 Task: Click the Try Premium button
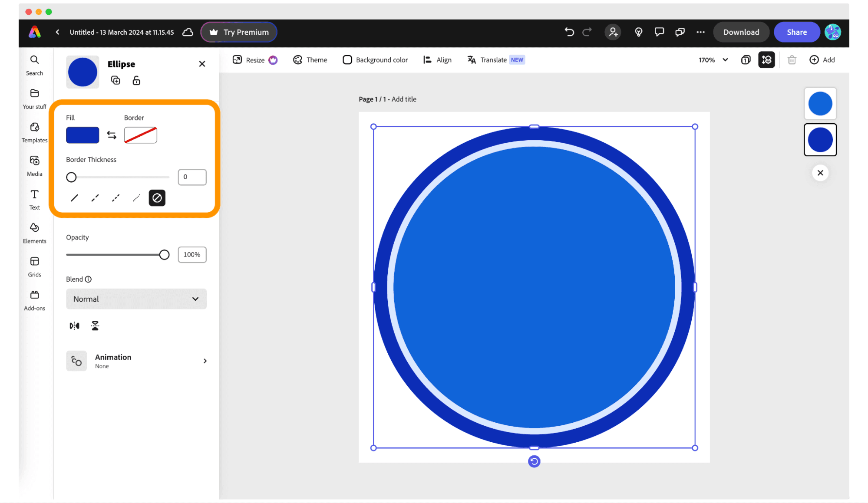pos(239,32)
